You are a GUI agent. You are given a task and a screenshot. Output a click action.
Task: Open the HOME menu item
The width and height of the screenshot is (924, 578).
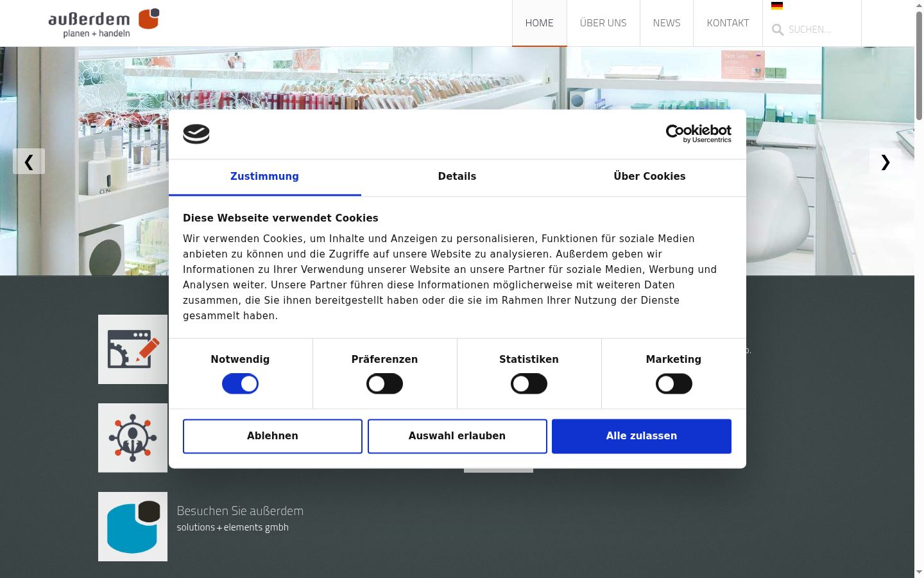click(x=539, y=23)
